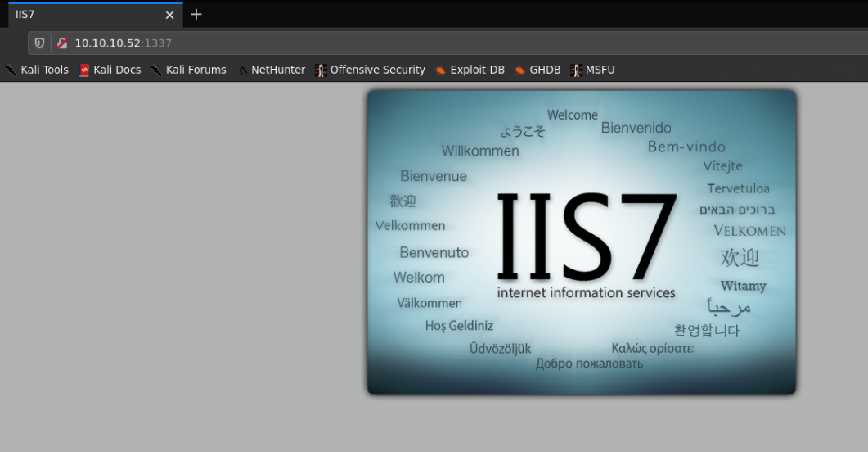Click the 'Hoş Geldiniz' text in image
868x452 pixels.
pyautogui.click(x=459, y=326)
